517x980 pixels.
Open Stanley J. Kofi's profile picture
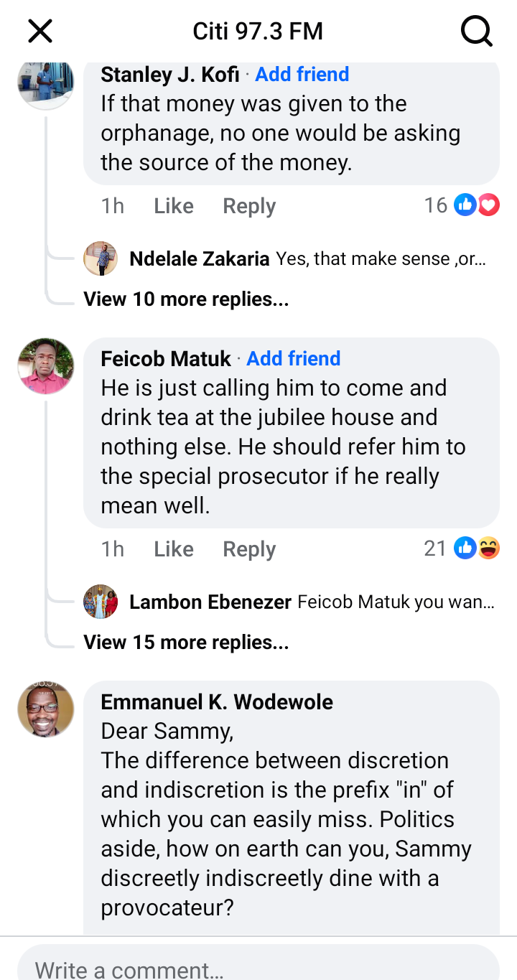(x=45, y=82)
